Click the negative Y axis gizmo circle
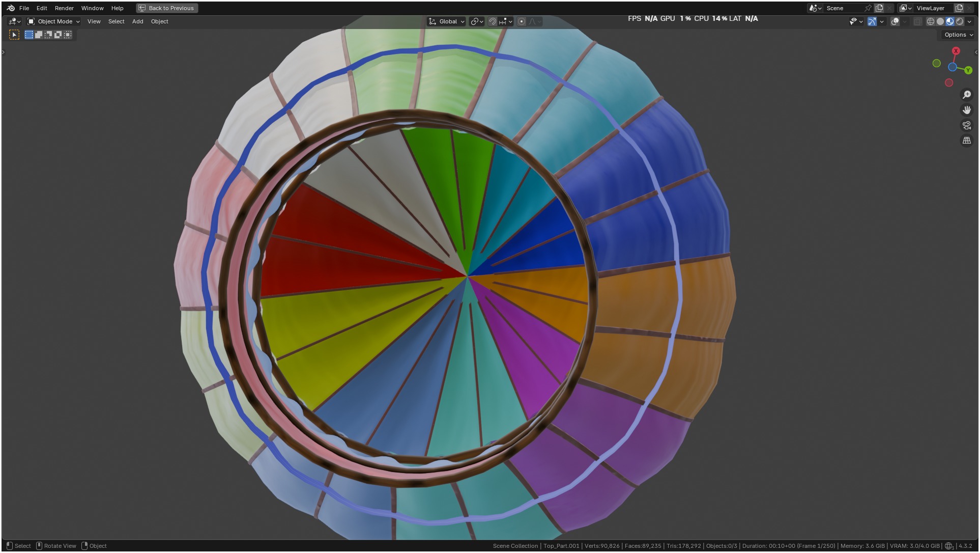Image resolution: width=980 pixels, height=553 pixels. (937, 63)
